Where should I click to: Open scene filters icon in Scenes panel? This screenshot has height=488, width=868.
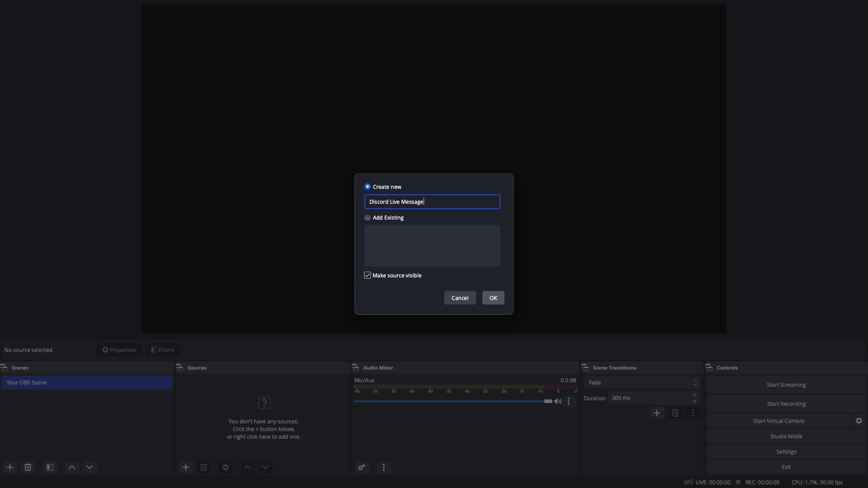click(x=50, y=467)
